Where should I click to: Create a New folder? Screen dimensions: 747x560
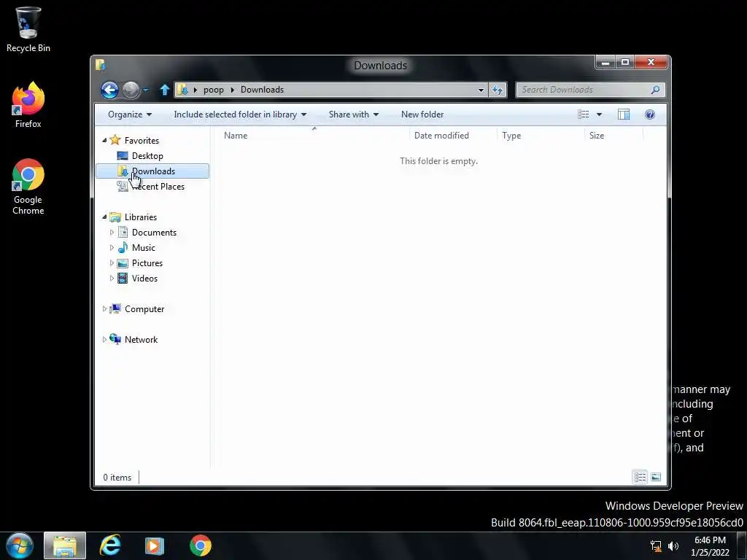click(422, 114)
